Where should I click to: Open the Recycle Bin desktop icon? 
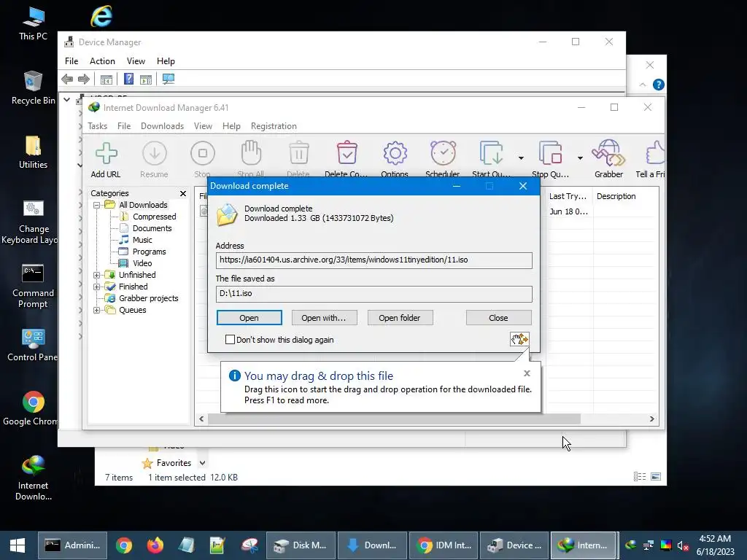(x=34, y=87)
